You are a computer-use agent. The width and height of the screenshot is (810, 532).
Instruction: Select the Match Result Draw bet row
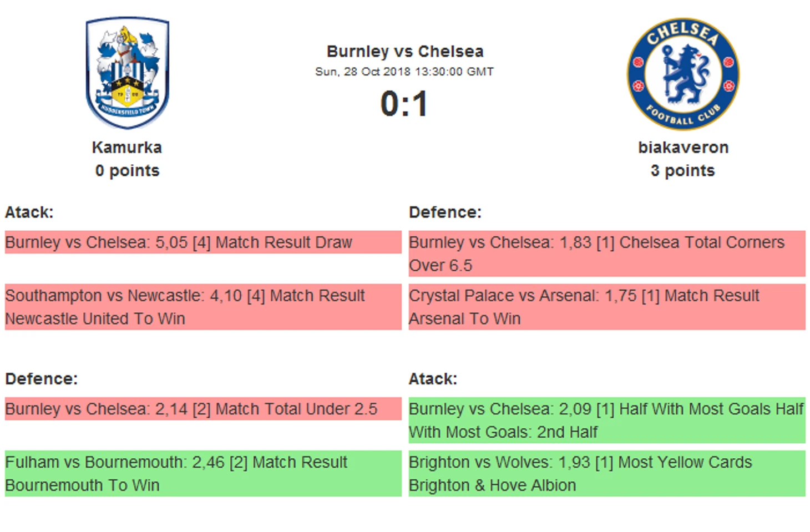202,242
